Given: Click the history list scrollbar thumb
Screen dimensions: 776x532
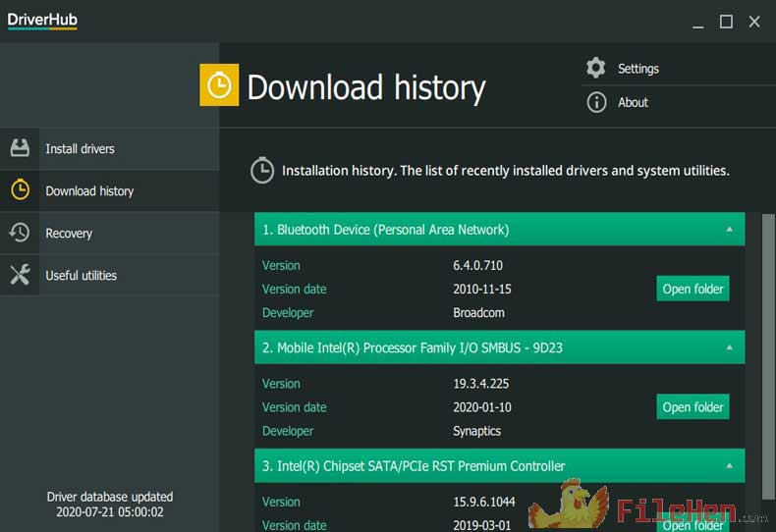Looking at the screenshot, I should tap(768, 356).
